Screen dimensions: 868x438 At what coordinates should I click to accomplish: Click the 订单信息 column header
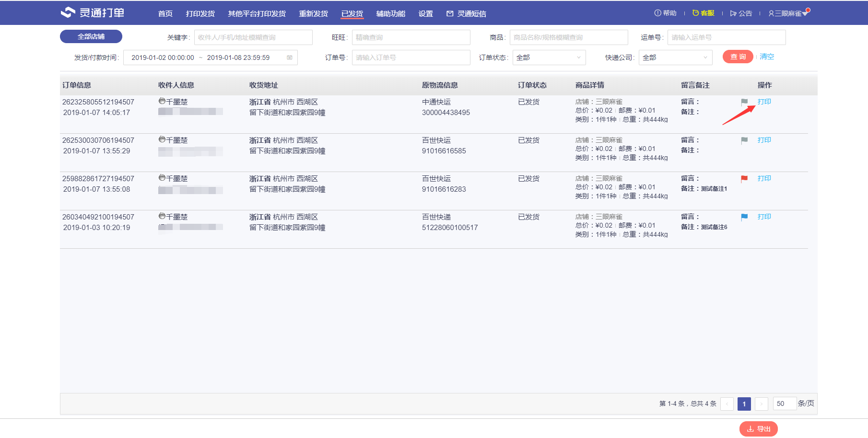tap(77, 85)
